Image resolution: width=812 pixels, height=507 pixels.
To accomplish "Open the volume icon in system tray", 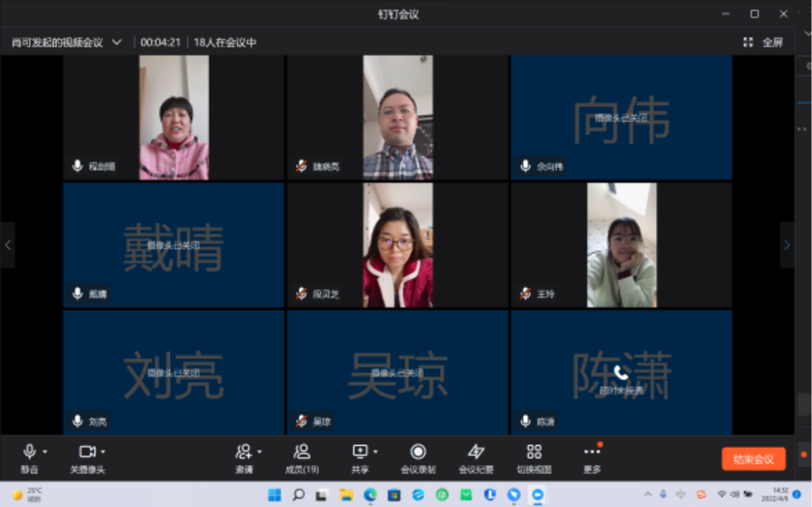I will (x=735, y=494).
